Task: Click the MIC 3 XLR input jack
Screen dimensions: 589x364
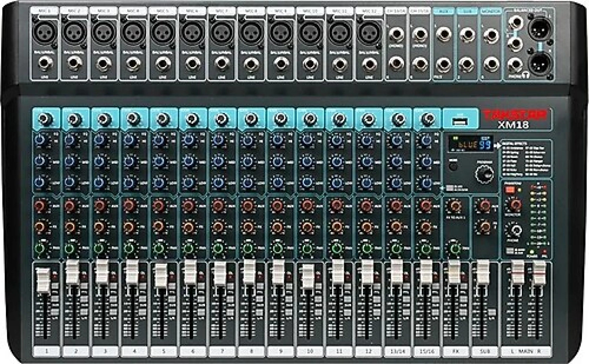Action: (104, 33)
